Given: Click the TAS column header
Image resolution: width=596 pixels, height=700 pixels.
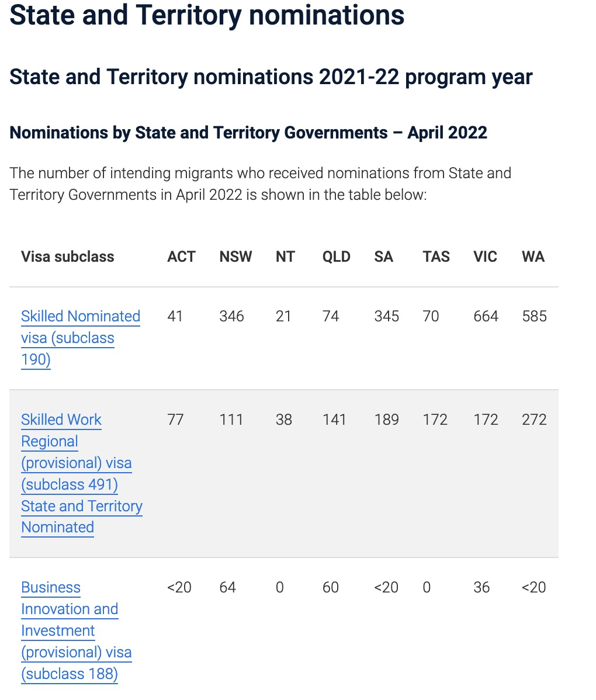Looking at the screenshot, I should [x=436, y=257].
